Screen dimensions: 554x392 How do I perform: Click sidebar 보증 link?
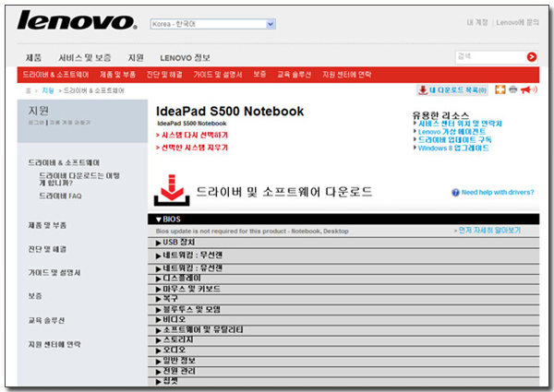(35, 296)
